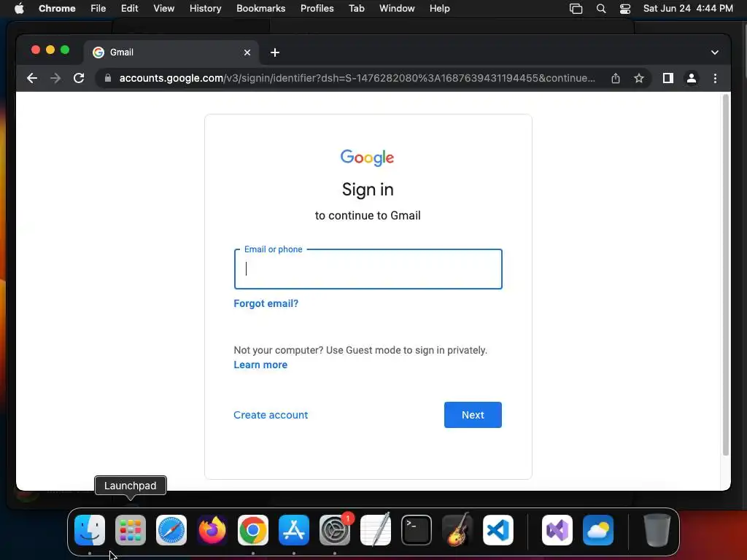Click the Forgot email? link
Screen dimensions: 747x560
coord(266,303)
